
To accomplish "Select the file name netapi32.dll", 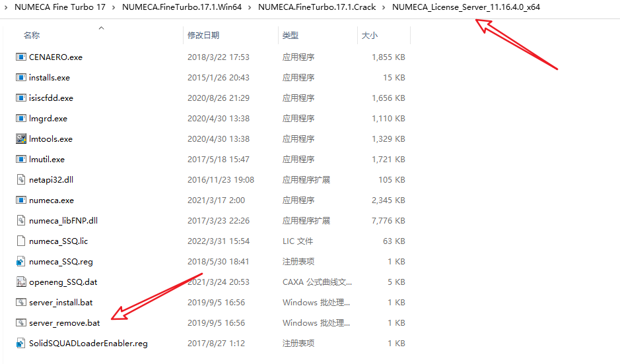I will tap(51, 180).
